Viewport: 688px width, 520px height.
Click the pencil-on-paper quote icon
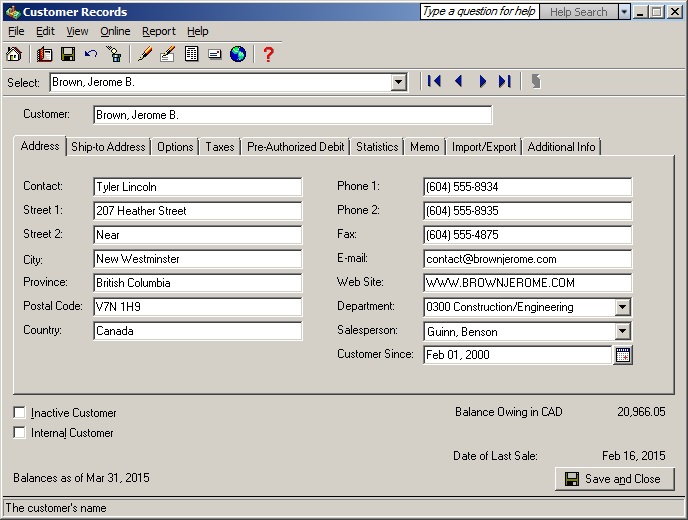[168, 54]
